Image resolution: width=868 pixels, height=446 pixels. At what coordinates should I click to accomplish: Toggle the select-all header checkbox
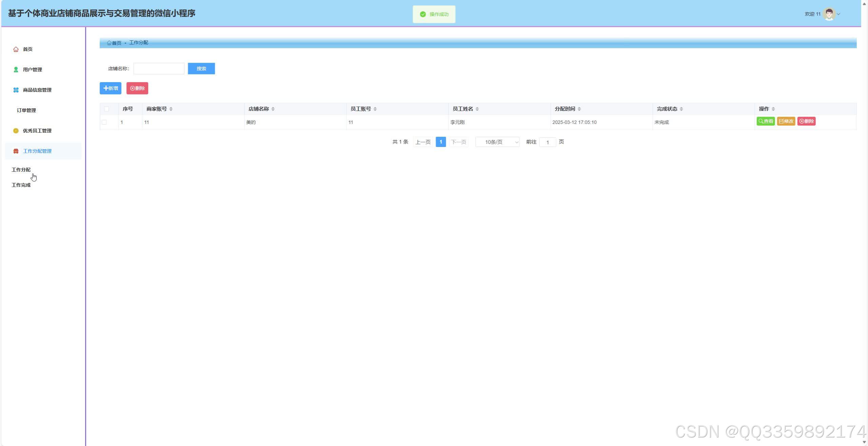(106, 109)
